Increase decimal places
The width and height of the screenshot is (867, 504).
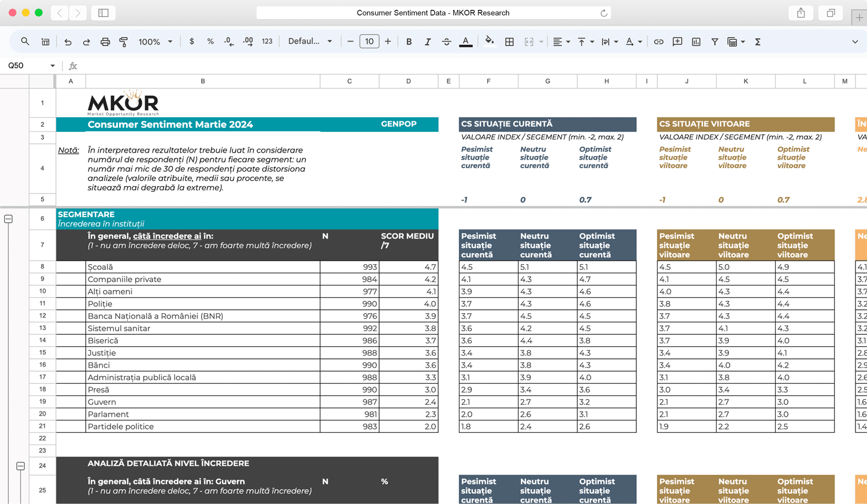(248, 42)
